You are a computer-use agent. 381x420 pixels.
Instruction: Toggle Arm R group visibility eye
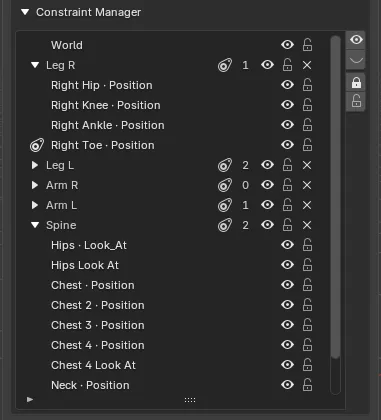pyautogui.click(x=267, y=185)
